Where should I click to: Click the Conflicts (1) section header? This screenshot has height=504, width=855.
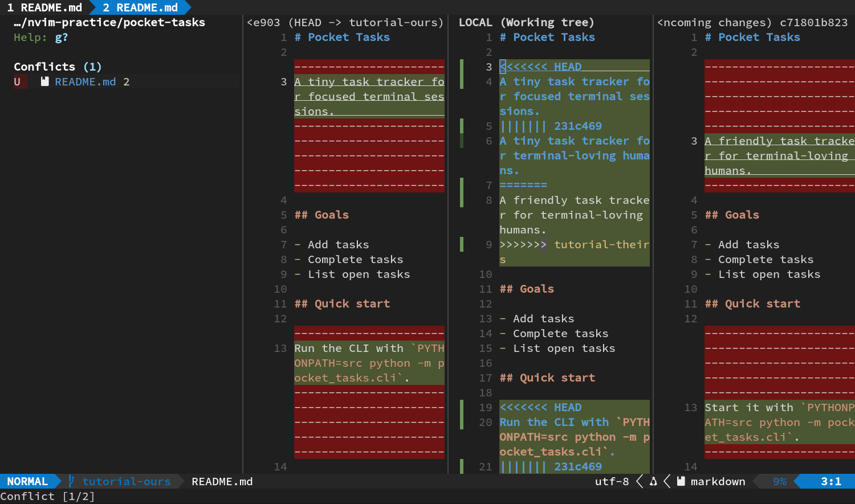point(58,67)
